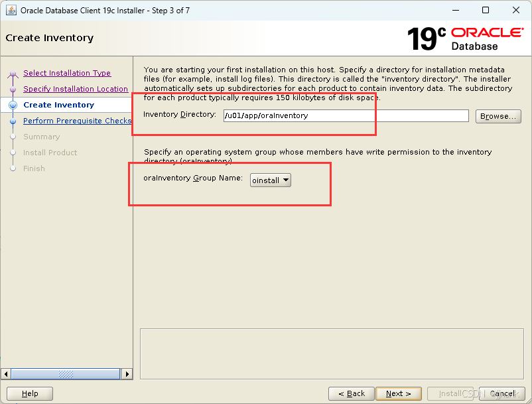Click the Install Product step label
The width and height of the screenshot is (532, 404).
tap(50, 153)
